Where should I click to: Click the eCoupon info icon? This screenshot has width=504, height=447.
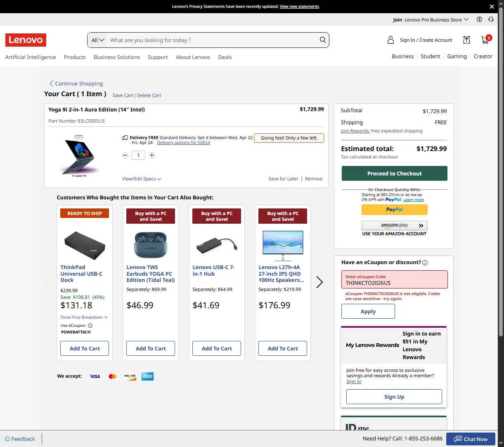pyautogui.click(x=425, y=263)
